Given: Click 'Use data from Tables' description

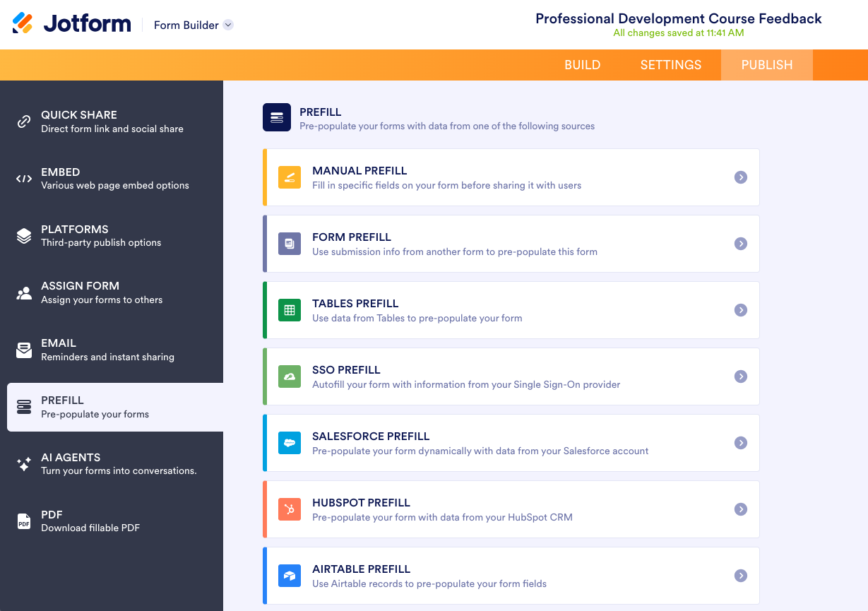Looking at the screenshot, I should click(x=417, y=319).
